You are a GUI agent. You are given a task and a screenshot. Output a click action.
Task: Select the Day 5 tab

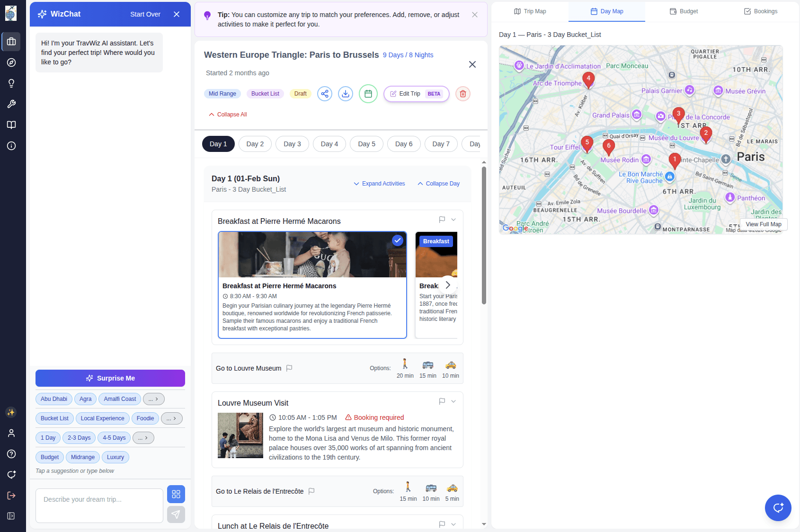click(x=366, y=143)
